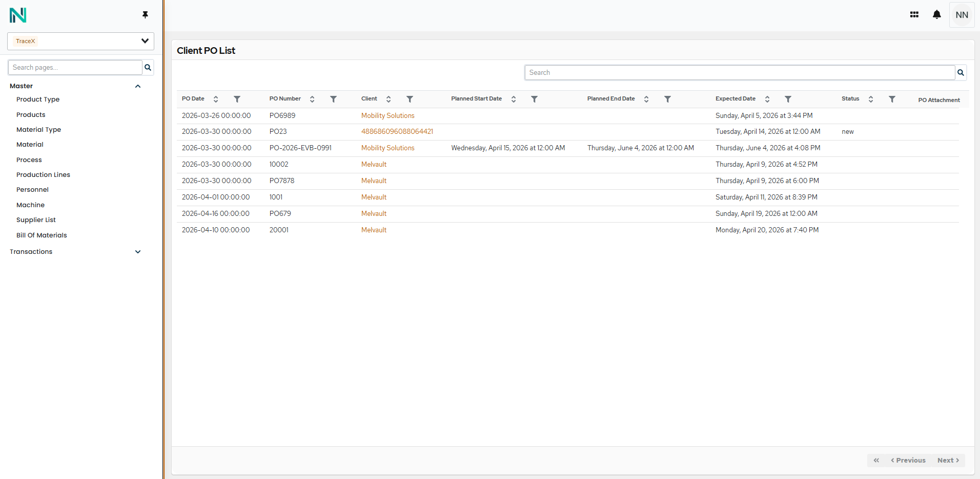
Task: Collapse the Master section
Action: point(138,86)
